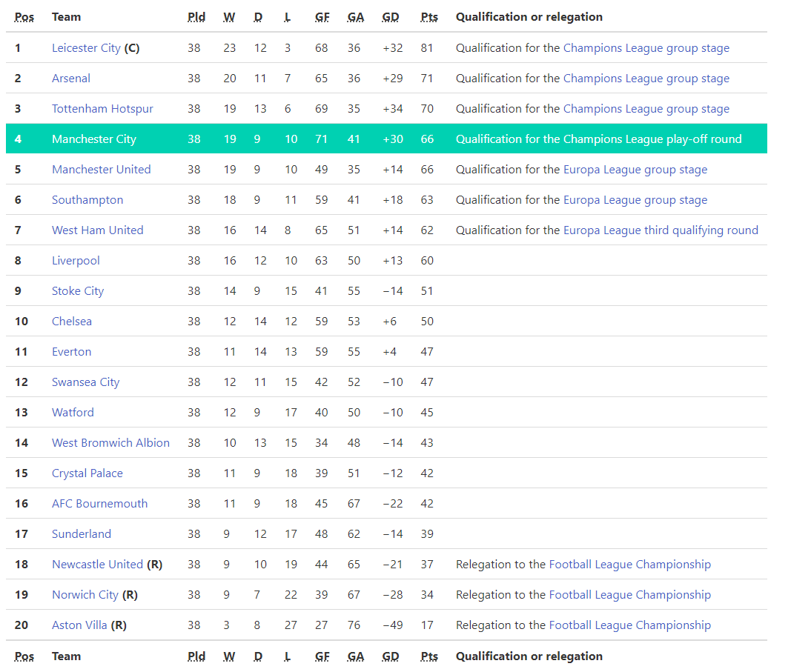Image resolution: width=791 pixels, height=672 pixels.
Task: Click the Pld abbreviation in the top header
Action: (196, 17)
